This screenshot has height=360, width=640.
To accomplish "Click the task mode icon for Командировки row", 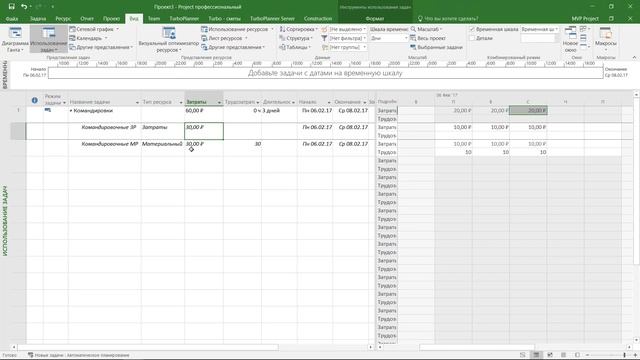I will [x=48, y=110].
